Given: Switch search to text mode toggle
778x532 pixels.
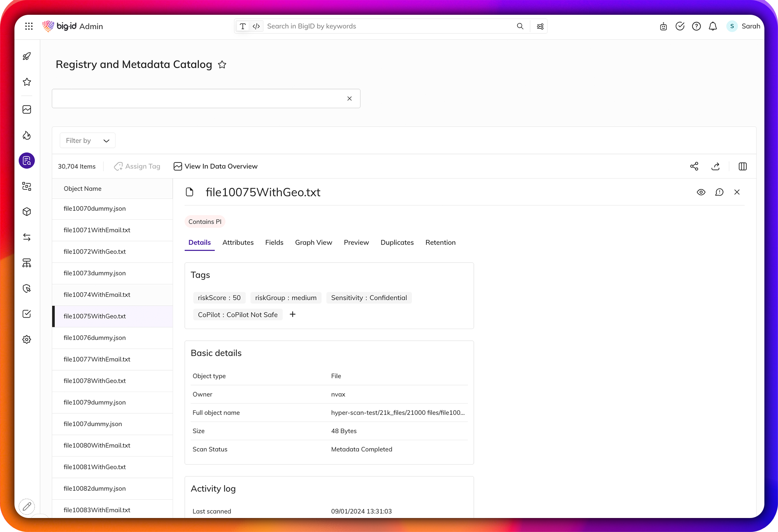Looking at the screenshot, I should pos(243,26).
